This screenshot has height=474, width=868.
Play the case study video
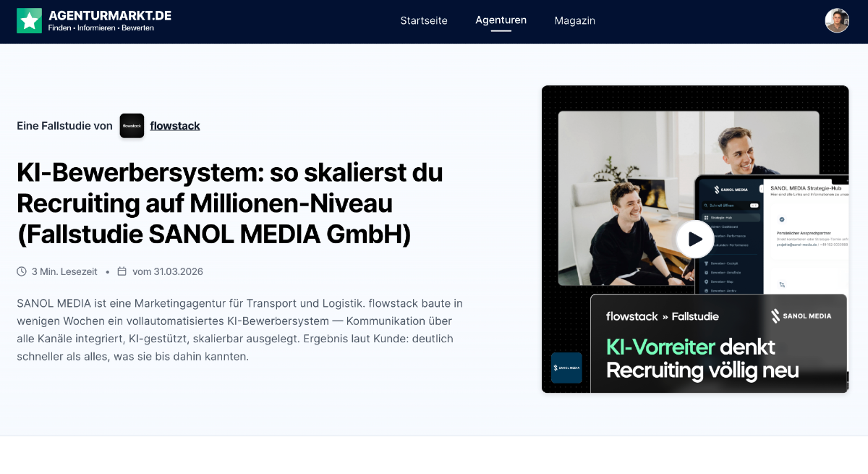click(695, 239)
